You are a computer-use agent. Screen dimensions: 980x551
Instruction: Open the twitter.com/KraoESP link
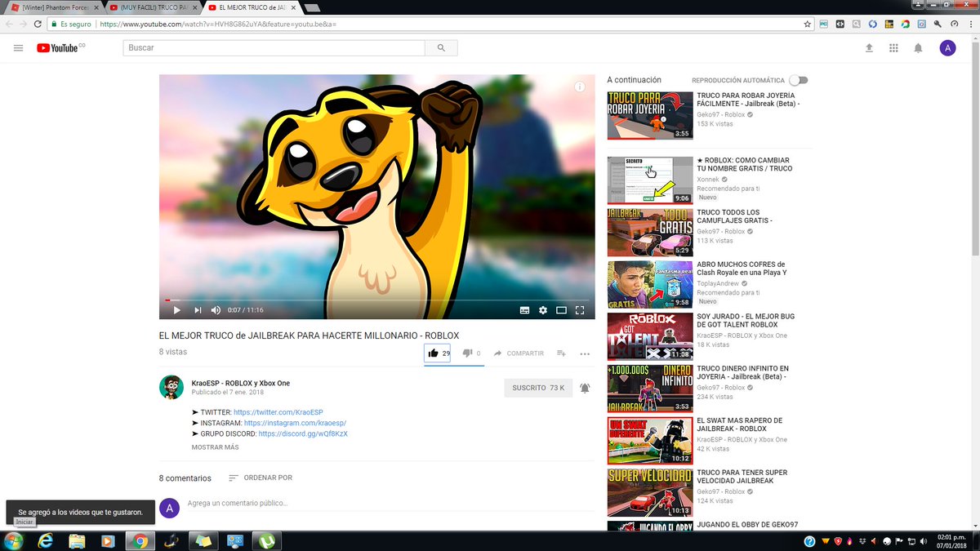tap(278, 413)
